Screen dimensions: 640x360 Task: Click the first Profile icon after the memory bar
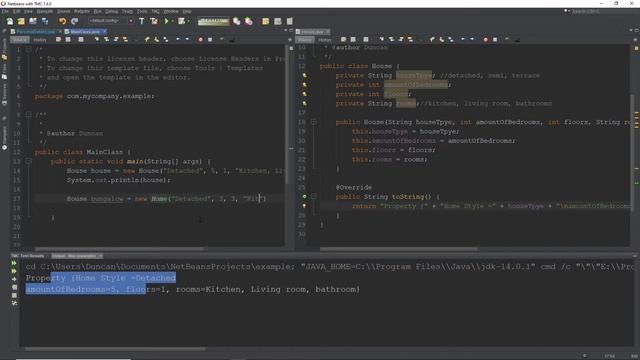237,21
